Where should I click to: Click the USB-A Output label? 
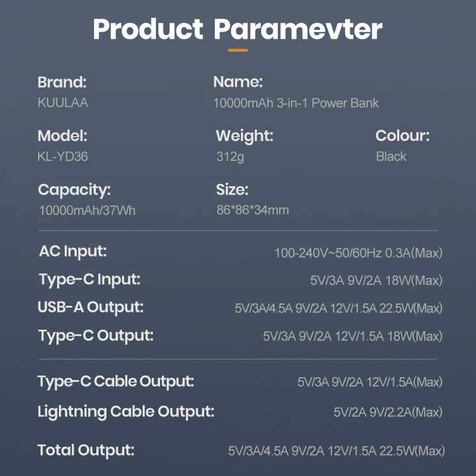[91, 307]
